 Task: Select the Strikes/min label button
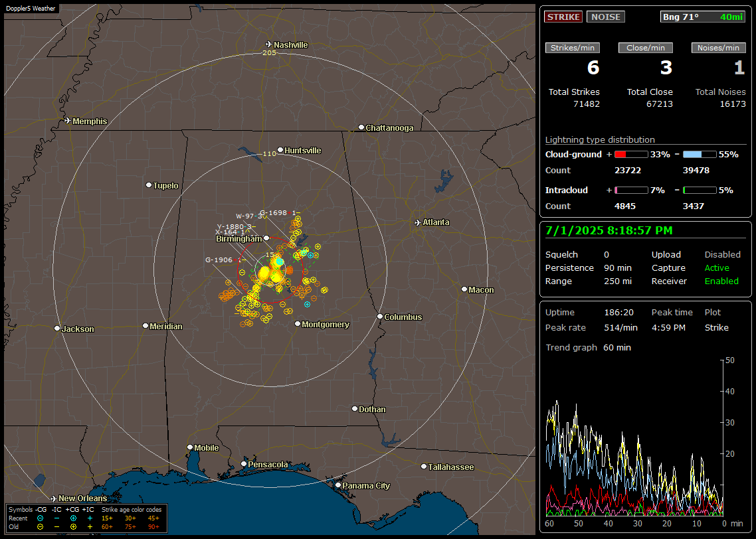pos(572,48)
